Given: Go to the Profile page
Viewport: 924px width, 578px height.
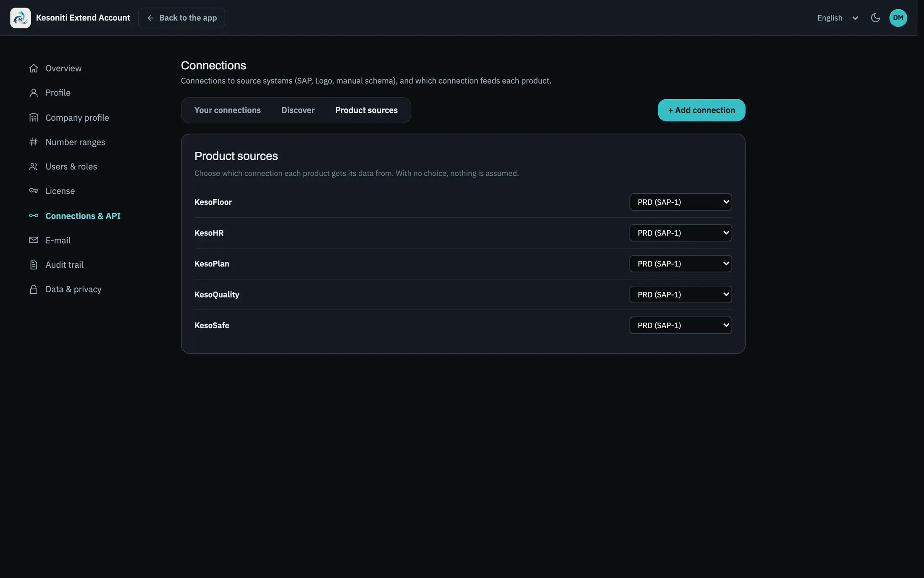Looking at the screenshot, I should [58, 92].
